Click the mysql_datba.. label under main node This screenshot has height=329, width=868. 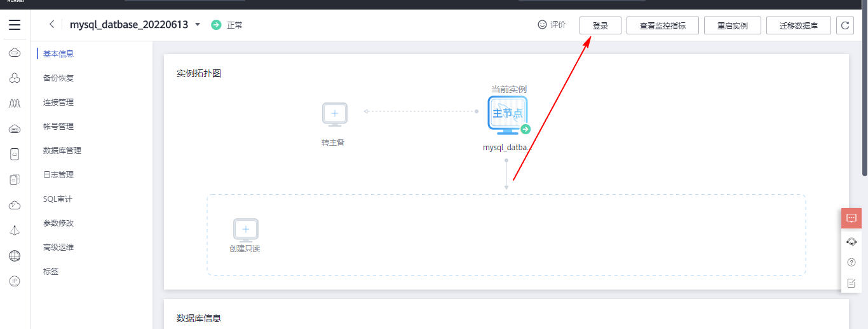point(507,147)
